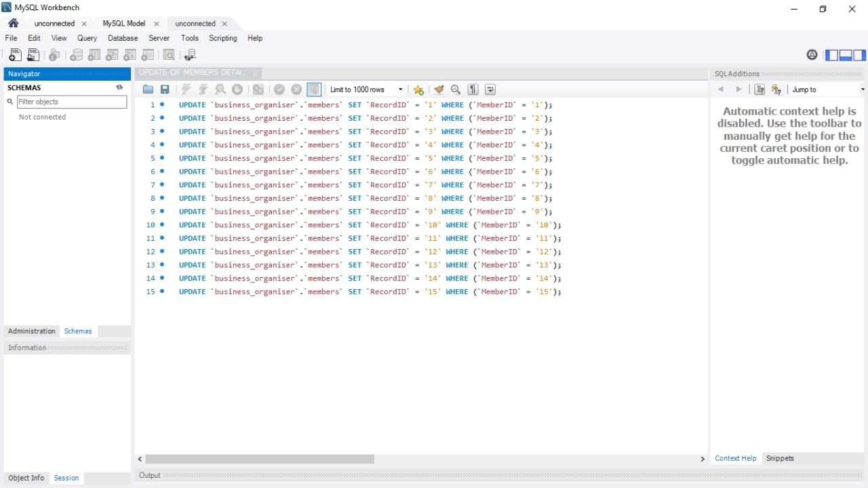Toggle display of invisible characters
This screenshot has width=868, height=488.
click(473, 89)
